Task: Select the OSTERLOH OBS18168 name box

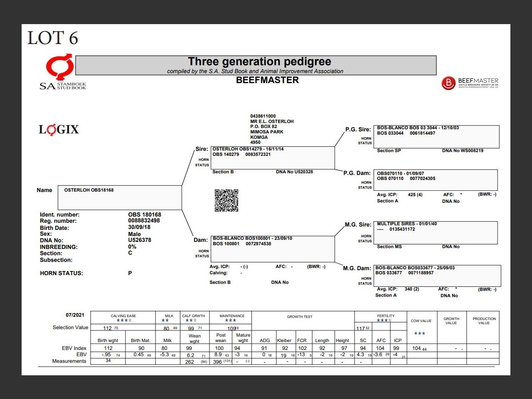Action: point(120,197)
